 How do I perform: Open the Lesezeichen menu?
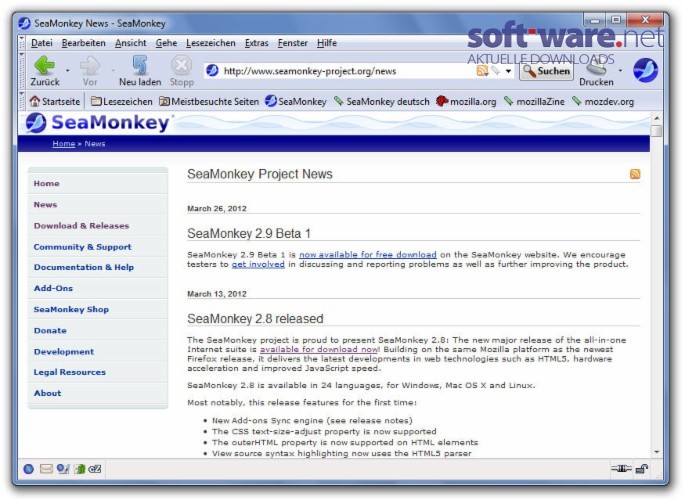pos(211,43)
